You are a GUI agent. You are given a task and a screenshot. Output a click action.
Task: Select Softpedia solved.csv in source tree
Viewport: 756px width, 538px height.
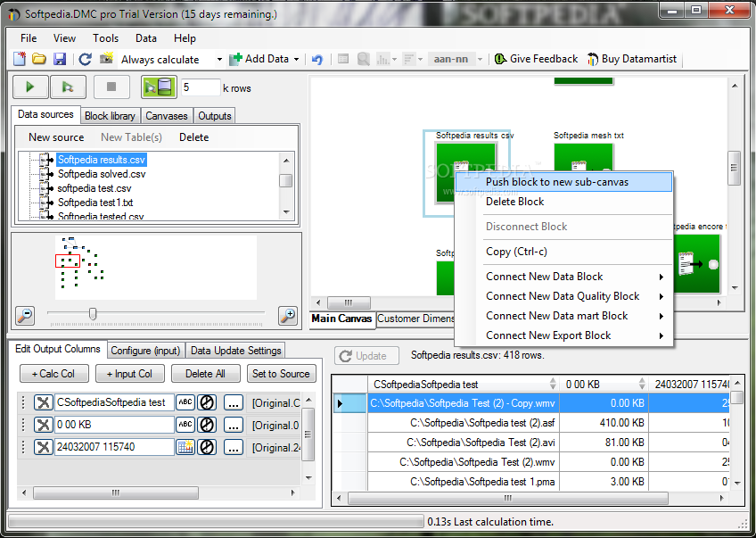102,174
